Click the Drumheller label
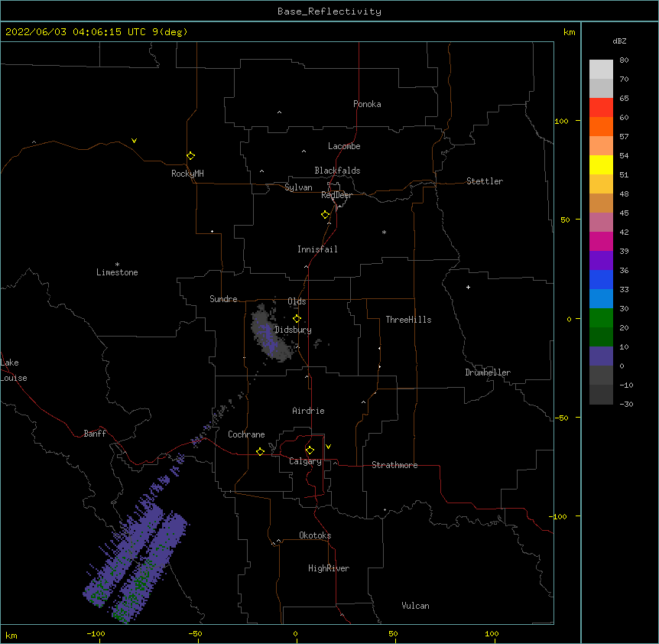This screenshot has width=659, height=644. point(488,372)
